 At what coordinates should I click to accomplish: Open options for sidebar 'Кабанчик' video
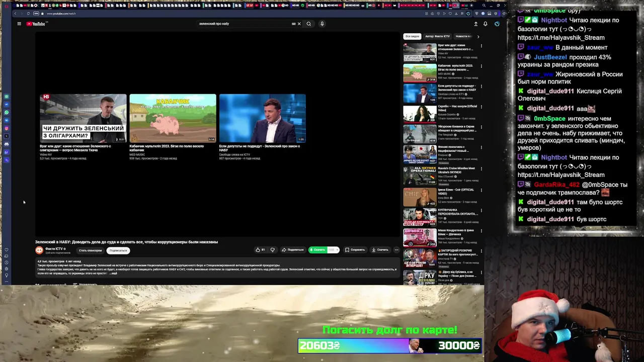(x=481, y=66)
